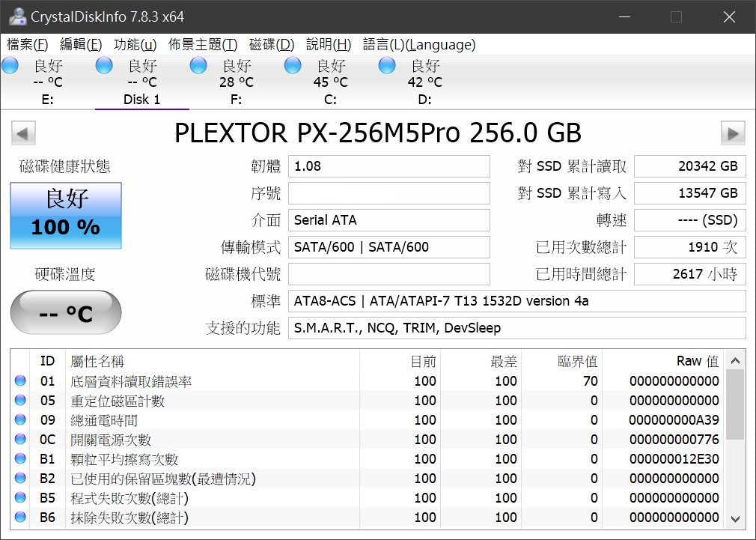This screenshot has height=540, width=756.
Task: Click the status dot for attribute B5
Action: (x=20, y=497)
